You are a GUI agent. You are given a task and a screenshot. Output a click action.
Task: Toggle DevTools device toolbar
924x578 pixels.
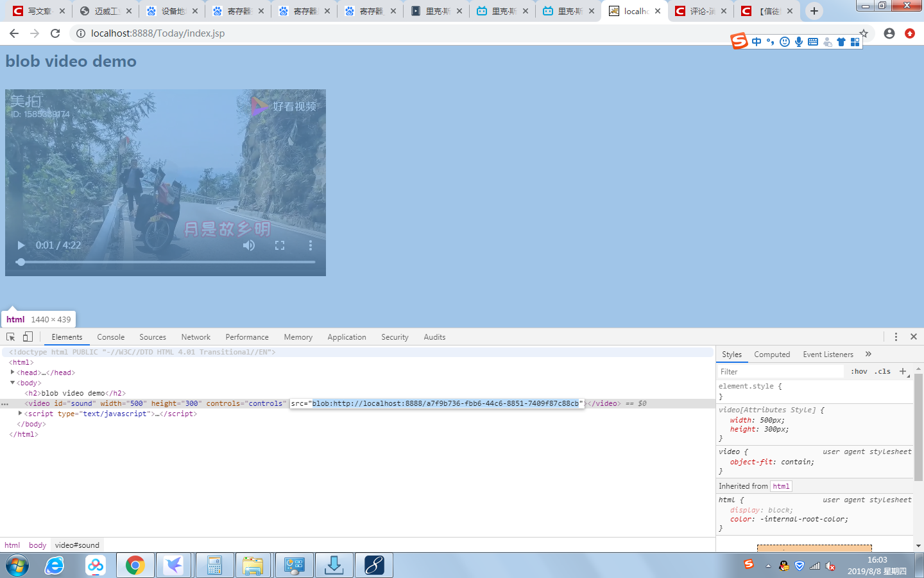coord(28,337)
